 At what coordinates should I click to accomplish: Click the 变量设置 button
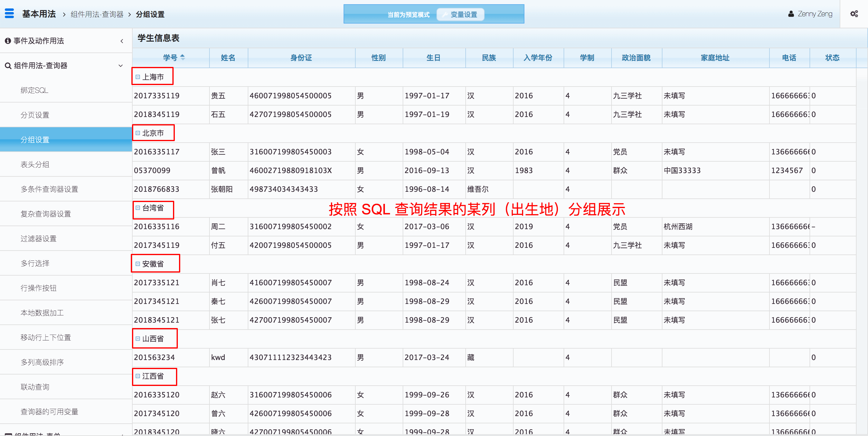pyautogui.click(x=460, y=14)
